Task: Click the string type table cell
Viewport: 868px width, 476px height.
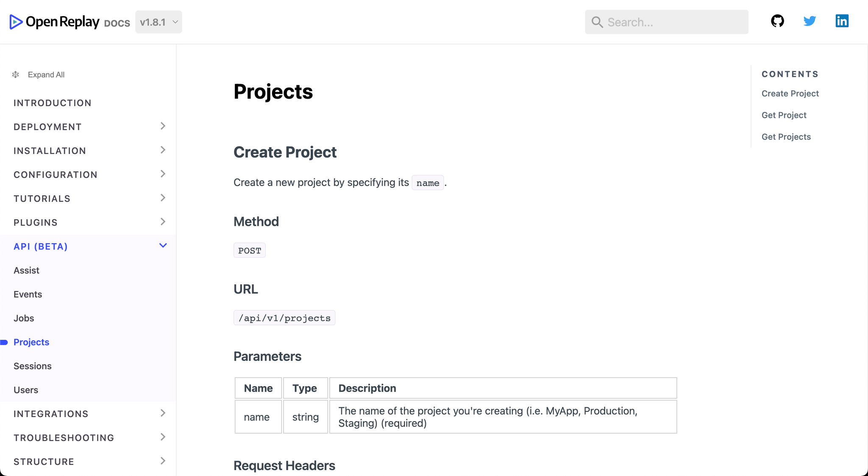Action: click(x=305, y=417)
